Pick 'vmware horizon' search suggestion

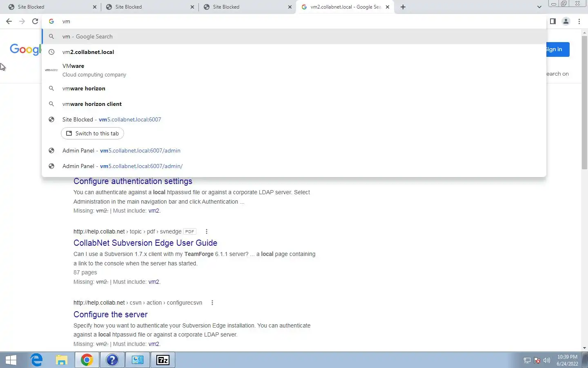click(294, 88)
